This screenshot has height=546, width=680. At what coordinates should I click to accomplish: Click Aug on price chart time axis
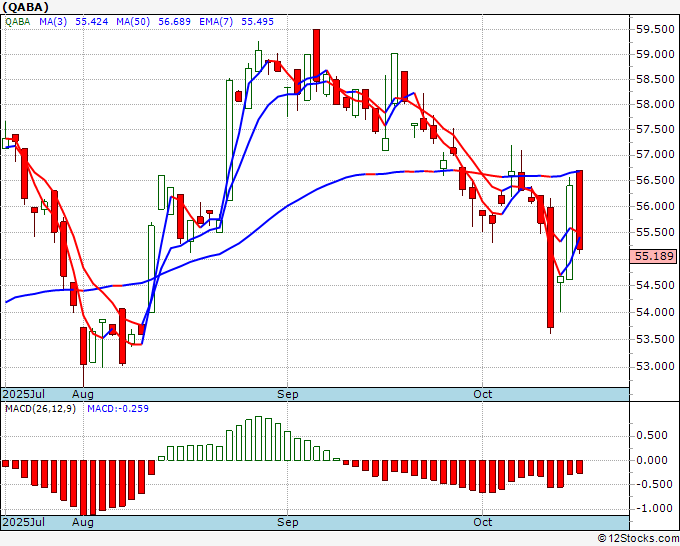point(83,394)
